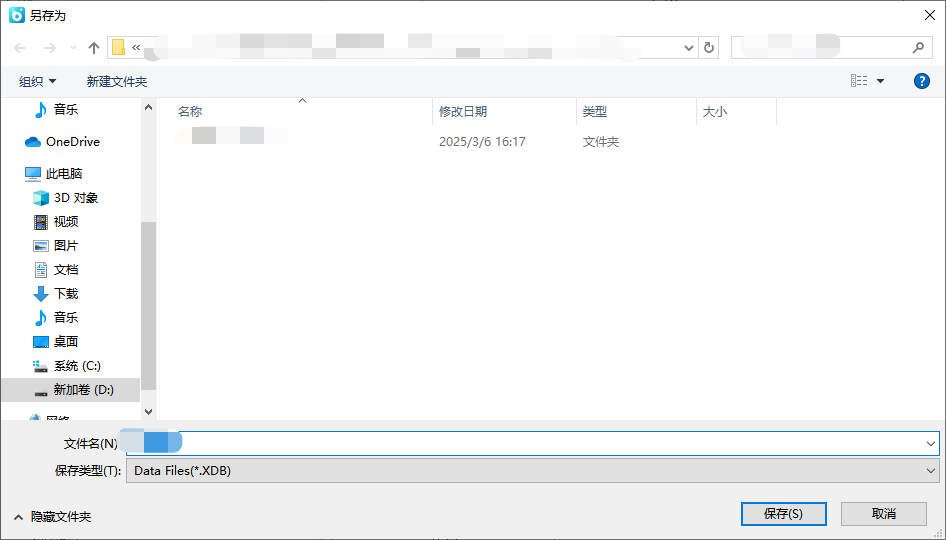Open the 下载 folder
Screen dimensions: 946x540
pos(66,294)
